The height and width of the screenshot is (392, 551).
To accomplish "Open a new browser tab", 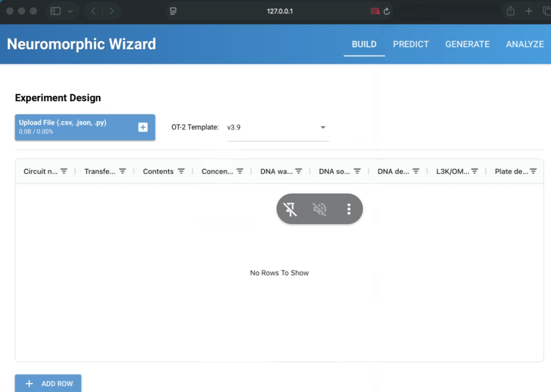I will [529, 11].
